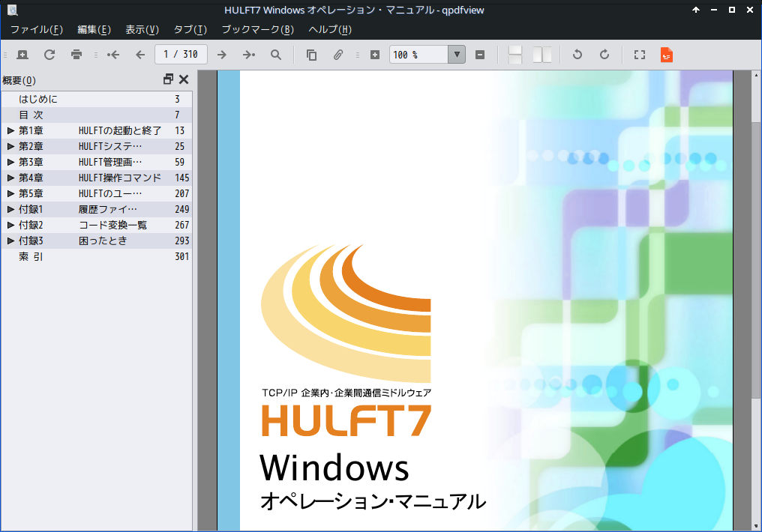Image resolution: width=762 pixels, height=532 pixels.
Task: Zoom in with the plus icon
Action: [375, 55]
